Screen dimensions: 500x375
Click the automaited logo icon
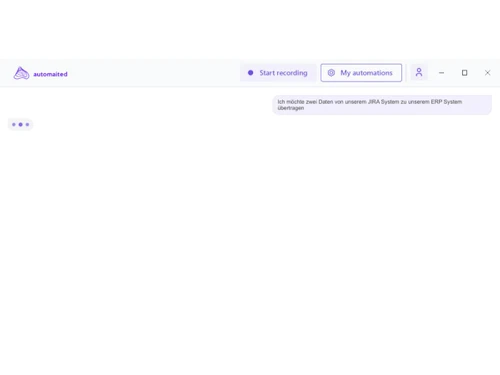tap(21, 73)
